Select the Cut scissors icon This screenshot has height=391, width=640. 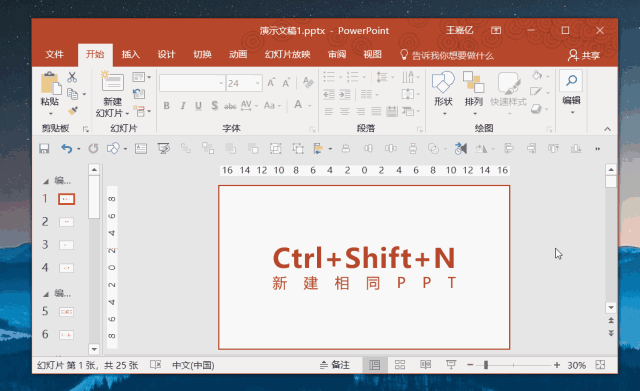point(72,77)
